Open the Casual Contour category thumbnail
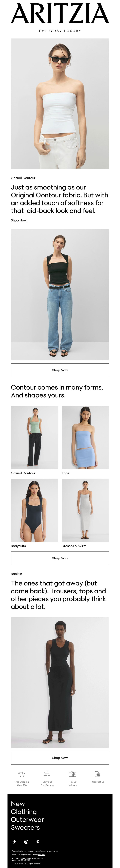The image size is (120, 868). click(x=34, y=437)
